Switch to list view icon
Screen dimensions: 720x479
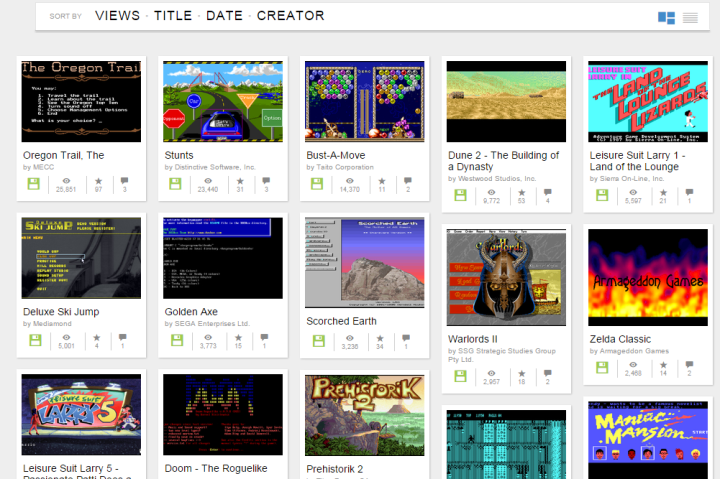tap(690, 17)
